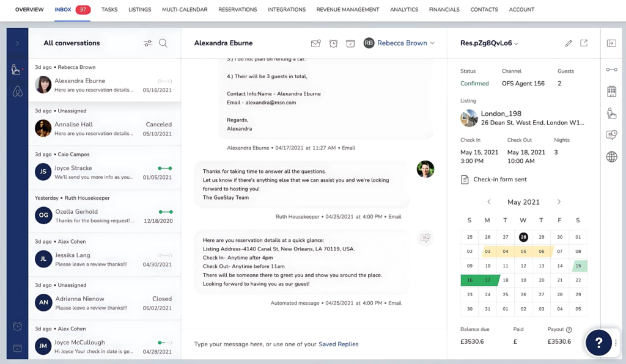Click the automated message chat-clock icon
Viewport: 626px width, 364px height.
click(425, 238)
